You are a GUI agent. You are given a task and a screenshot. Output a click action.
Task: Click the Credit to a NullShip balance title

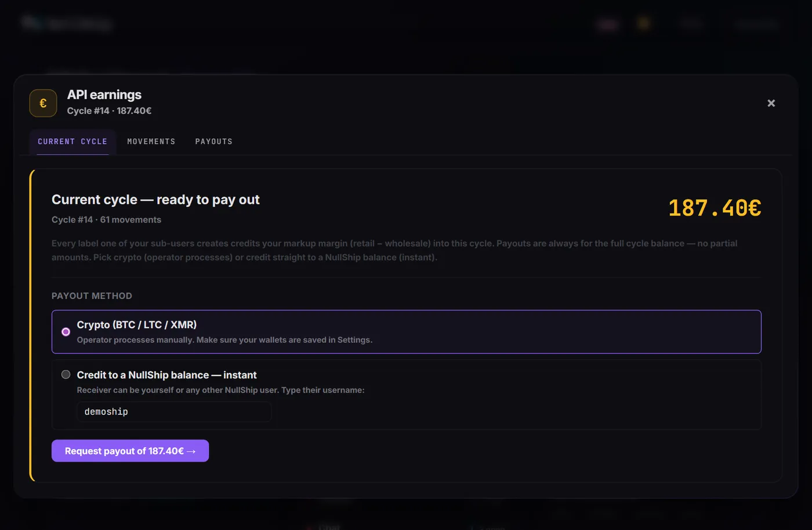[x=167, y=376]
